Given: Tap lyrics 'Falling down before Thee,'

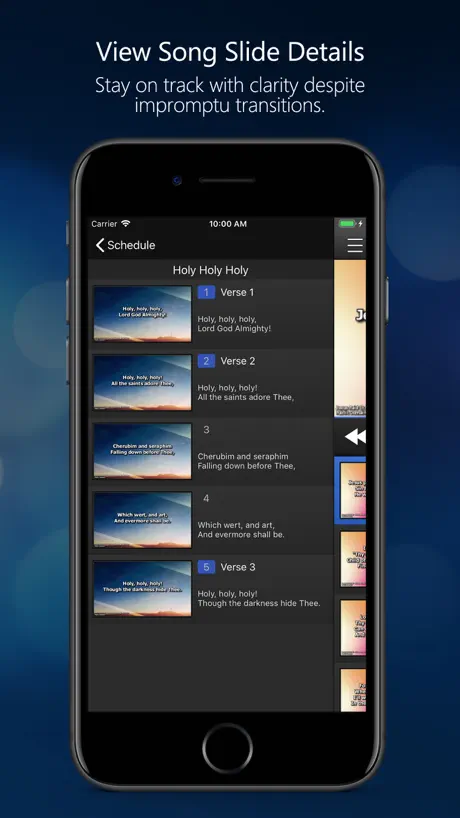Looking at the screenshot, I should click(x=246, y=466).
